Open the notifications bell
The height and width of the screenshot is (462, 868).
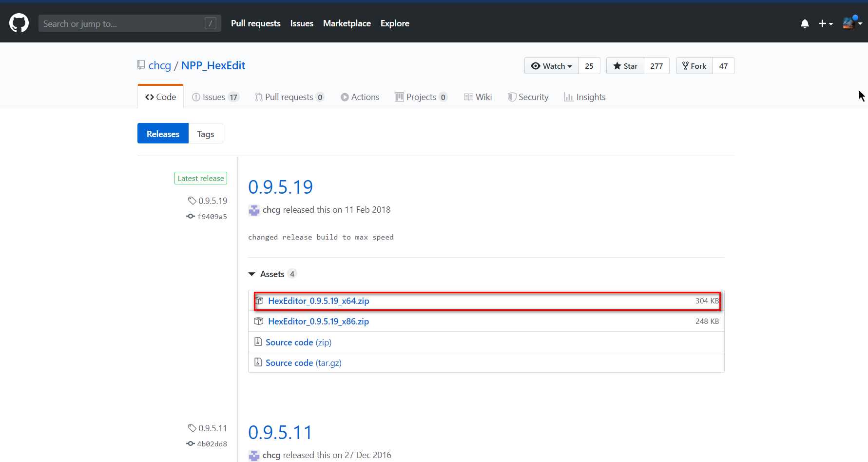coord(805,23)
